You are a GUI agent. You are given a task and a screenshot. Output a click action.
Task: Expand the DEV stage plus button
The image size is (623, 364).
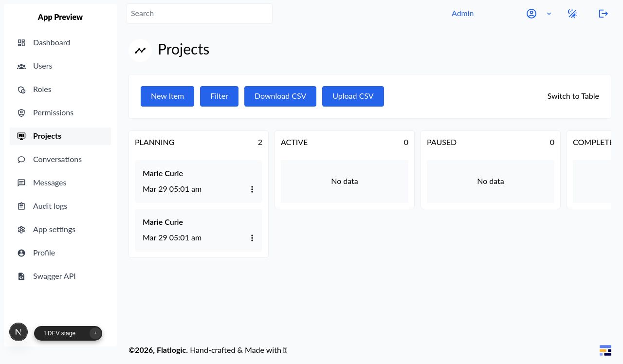pyautogui.click(x=95, y=333)
